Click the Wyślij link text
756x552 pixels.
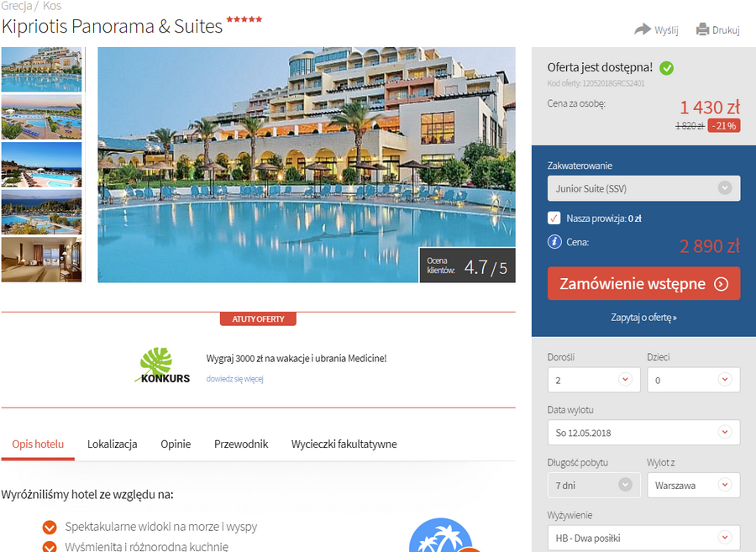666,30
